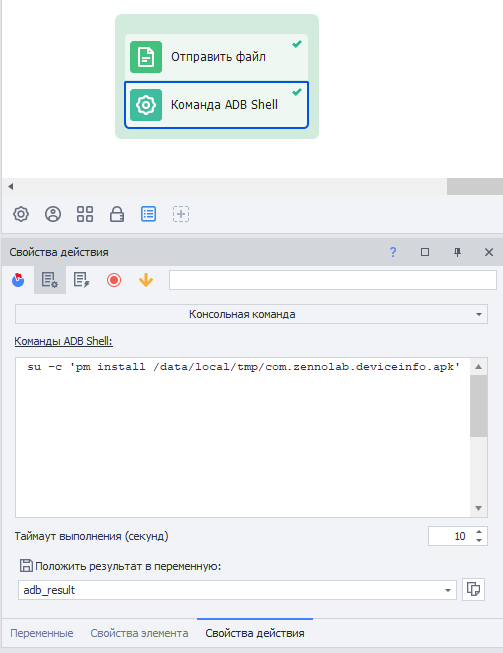Viewport: 503px width, 653px height.
Task: Click the padlock icon
Action: [117, 214]
